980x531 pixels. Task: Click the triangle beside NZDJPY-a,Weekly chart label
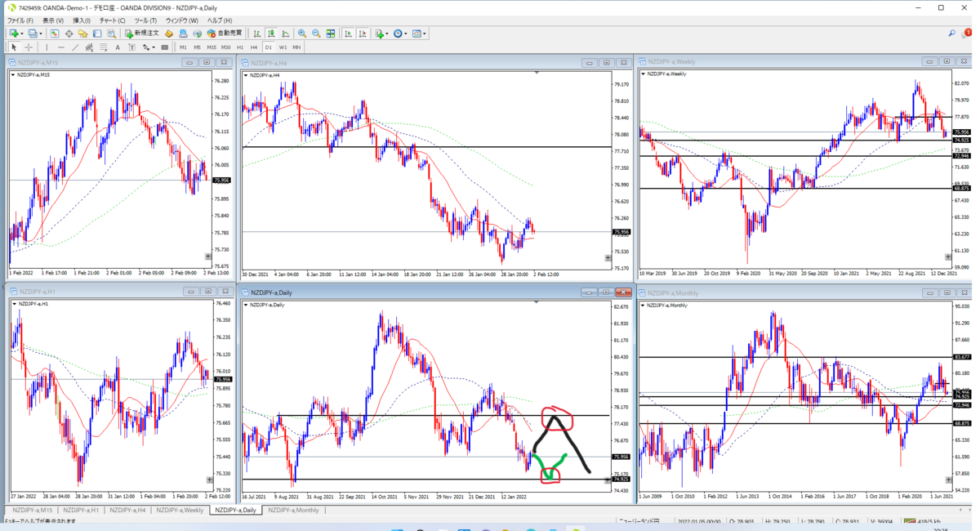643,74
